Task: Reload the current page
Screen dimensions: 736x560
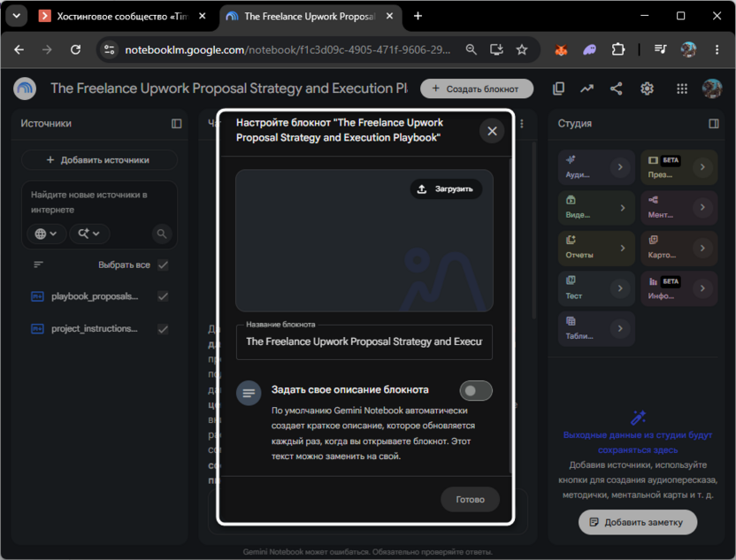Action: click(x=75, y=50)
